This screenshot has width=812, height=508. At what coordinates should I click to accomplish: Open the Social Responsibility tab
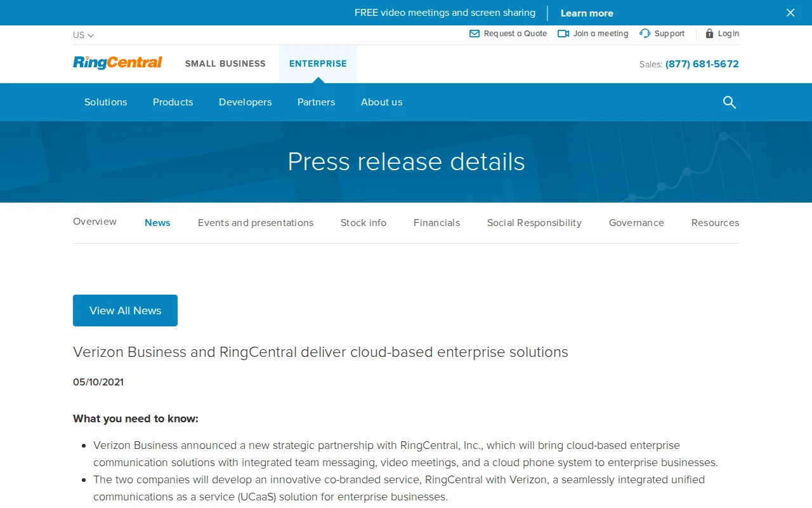click(x=534, y=223)
